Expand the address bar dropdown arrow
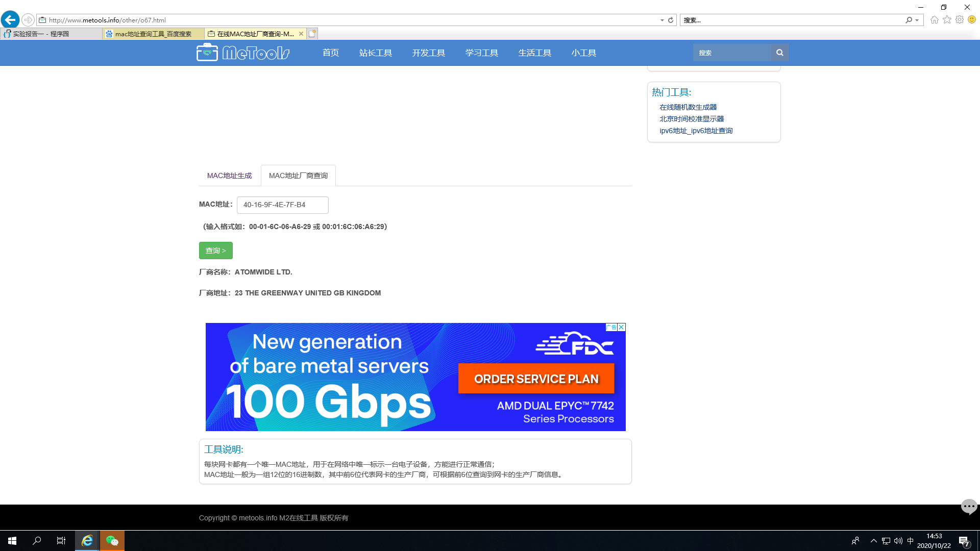The height and width of the screenshot is (551, 980). (x=662, y=20)
